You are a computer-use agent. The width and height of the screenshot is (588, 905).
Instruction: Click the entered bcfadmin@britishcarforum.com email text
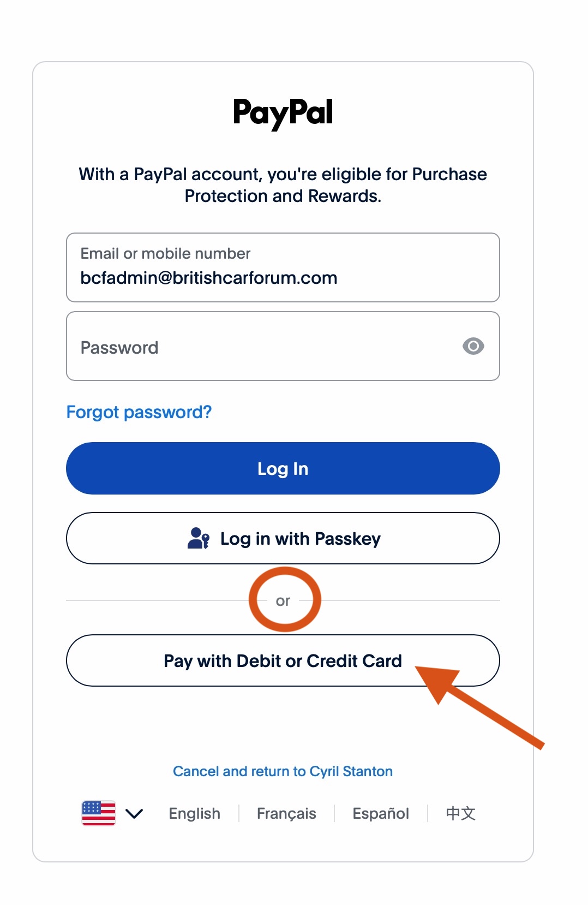tap(209, 278)
